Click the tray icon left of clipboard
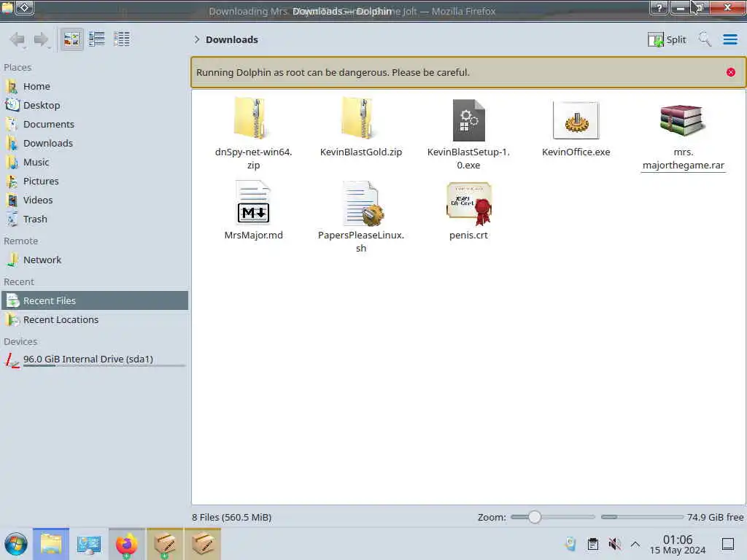The height and width of the screenshot is (560, 747). 570,544
